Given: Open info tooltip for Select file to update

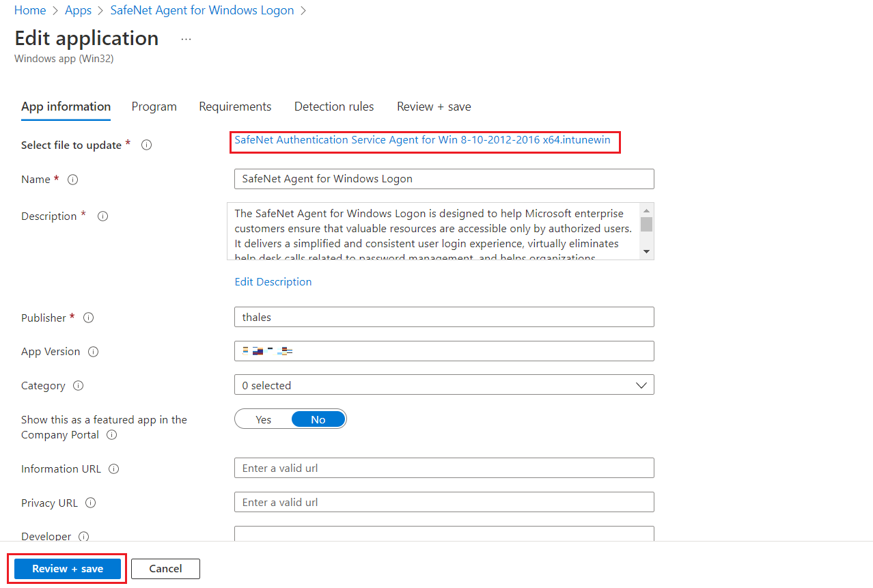Looking at the screenshot, I should tap(146, 145).
